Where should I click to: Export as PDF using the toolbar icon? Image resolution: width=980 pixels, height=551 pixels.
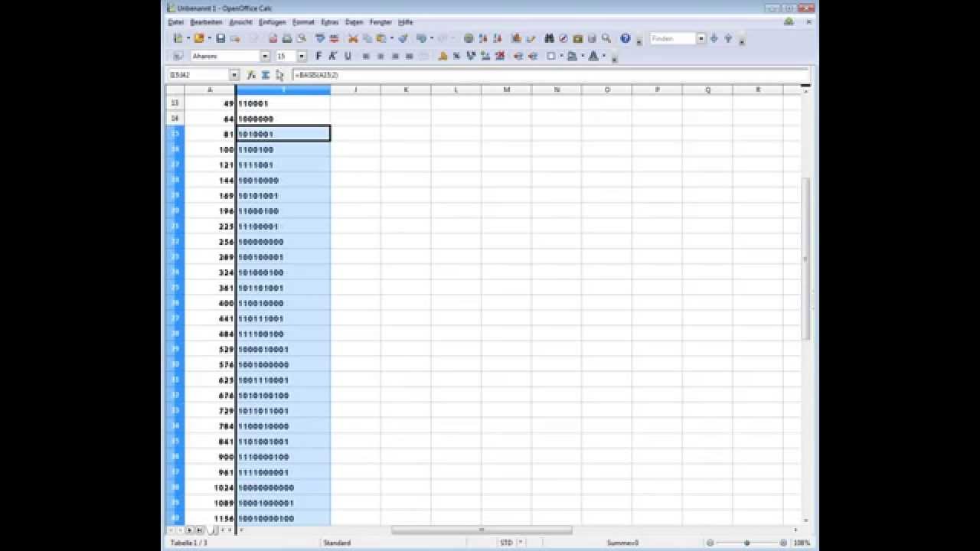273,38
